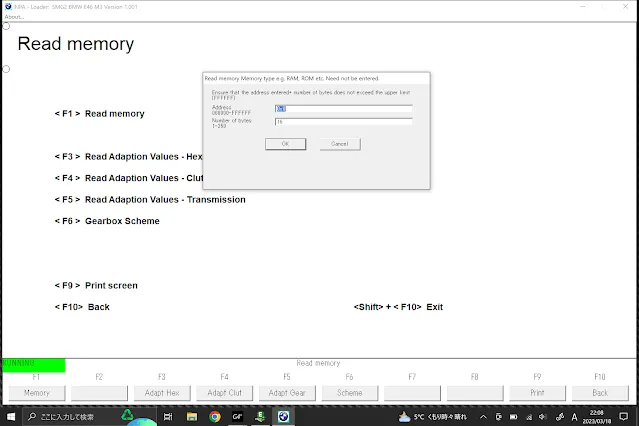The image size is (639, 426).
Task: Click the Adapt Clut button
Action: click(x=225, y=393)
